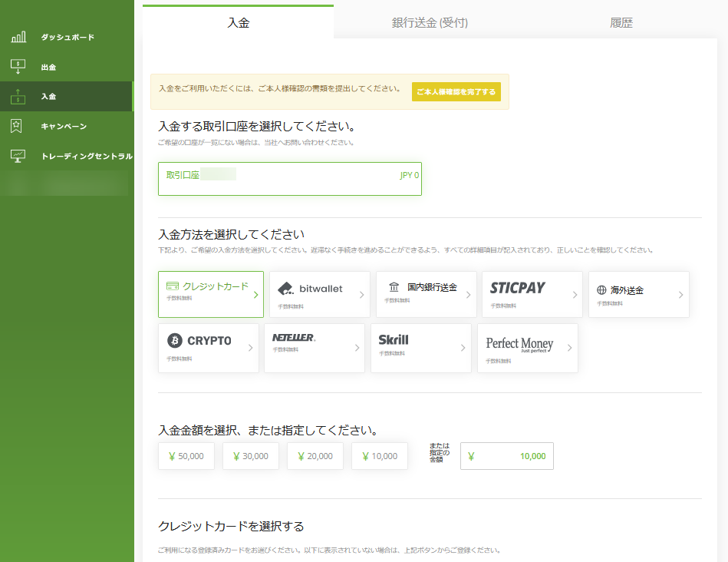The image size is (728, 562).
Task: Select the ¥30,000 preset amount
Action: [250, 456]
